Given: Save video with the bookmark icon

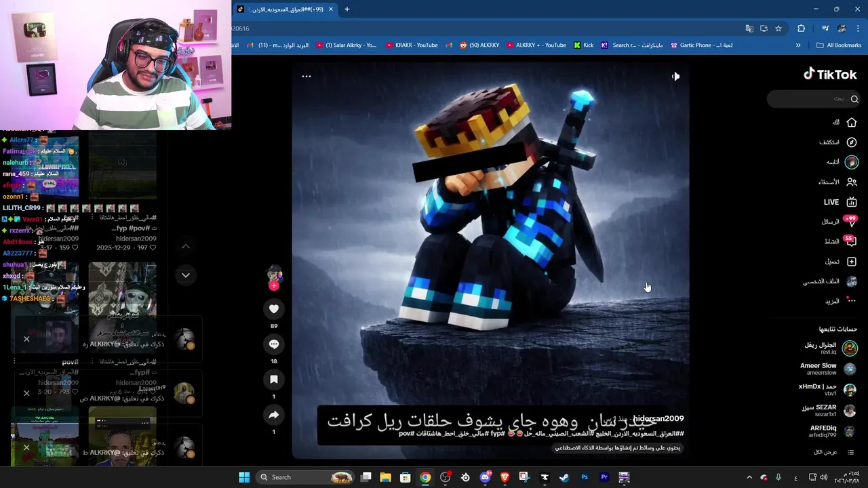Looking at the screenshot, I should [274, 380].
